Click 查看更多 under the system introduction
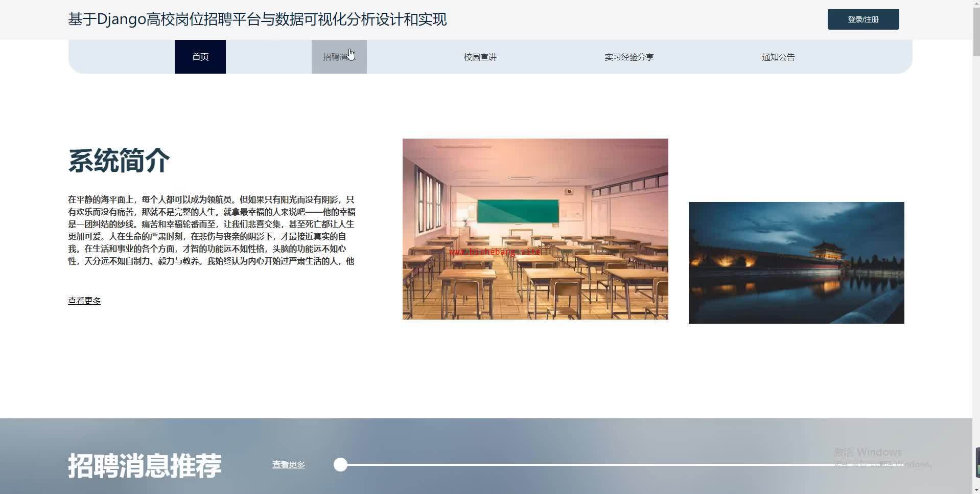This screenshot has height=494, width=980. coord(84,301)
